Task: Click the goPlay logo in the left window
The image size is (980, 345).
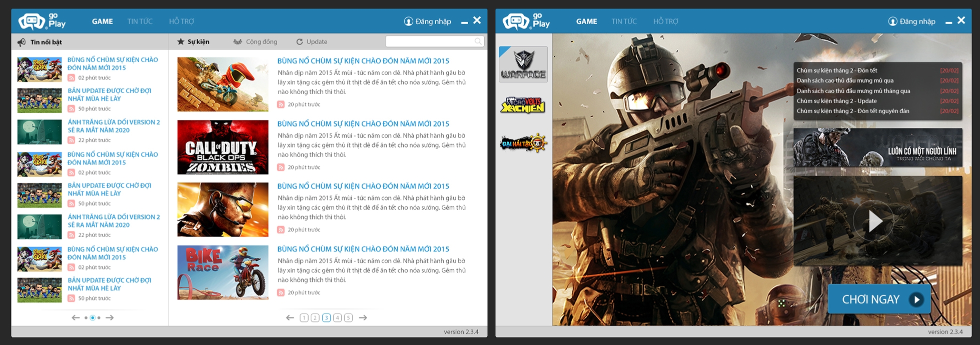Action: 42,21
